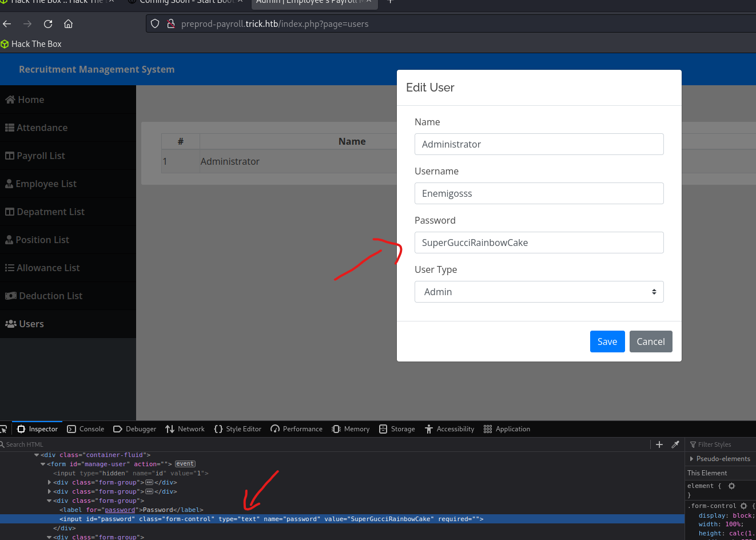
Task: Go back using the browser back arrow
Action: (7, 24)
